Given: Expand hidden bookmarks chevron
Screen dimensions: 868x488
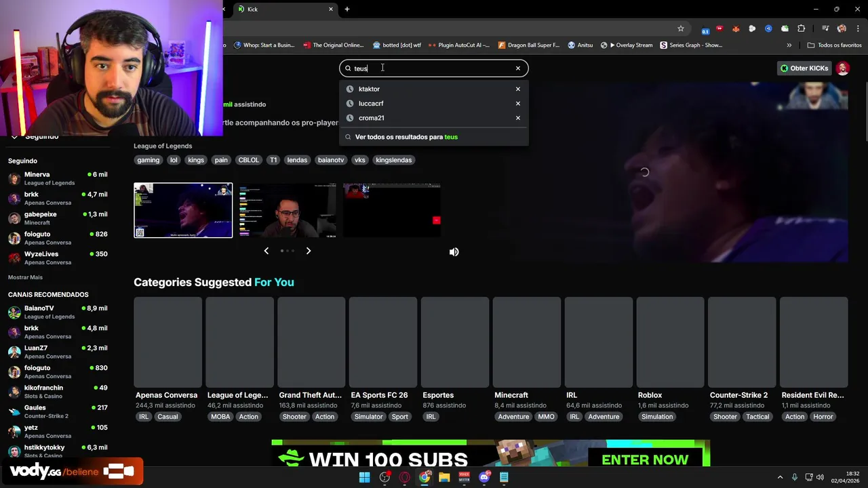Looking at the screenshot, I should pyautogui.click(x=789, y=45).
